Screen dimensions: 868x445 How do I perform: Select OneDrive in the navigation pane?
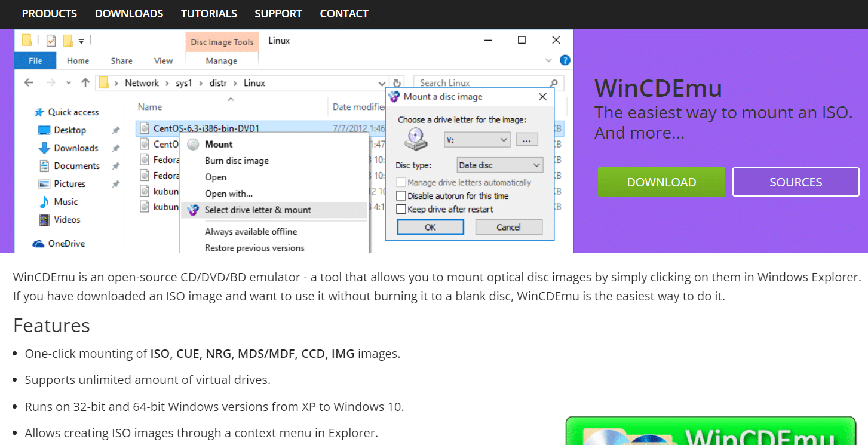click(59, 243)
